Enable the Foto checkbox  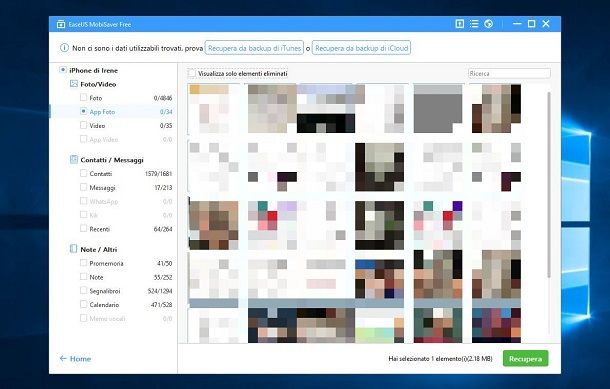coord(83,97)
